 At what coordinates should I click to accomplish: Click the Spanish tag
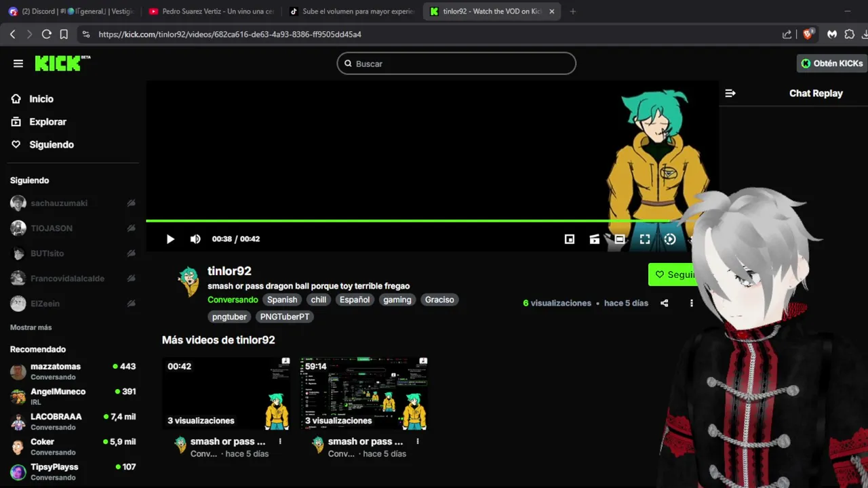click(282, 300)
